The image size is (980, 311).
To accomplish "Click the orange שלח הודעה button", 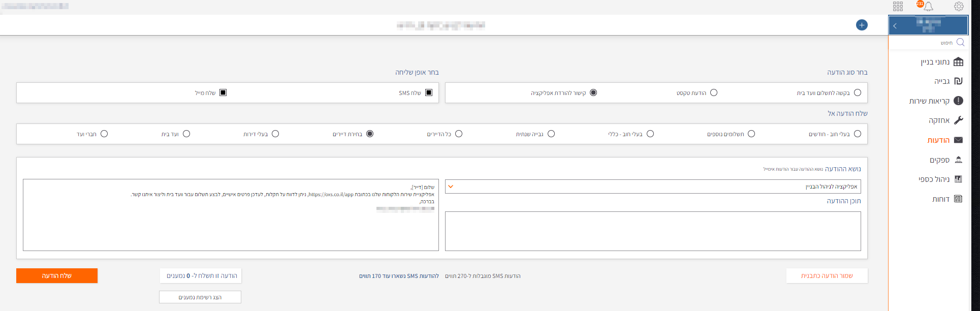I will [x=57, y=275].
